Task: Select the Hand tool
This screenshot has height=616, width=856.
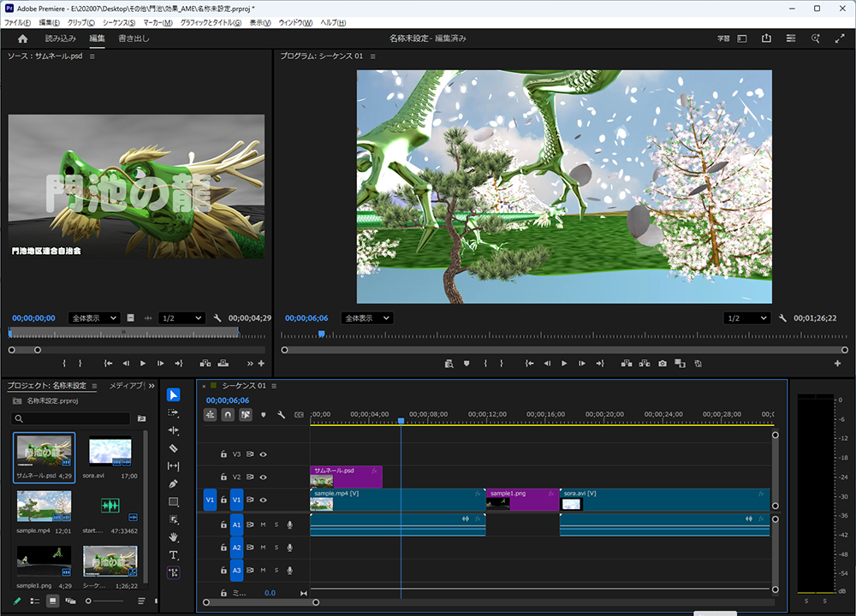Action: click(174, 537)
